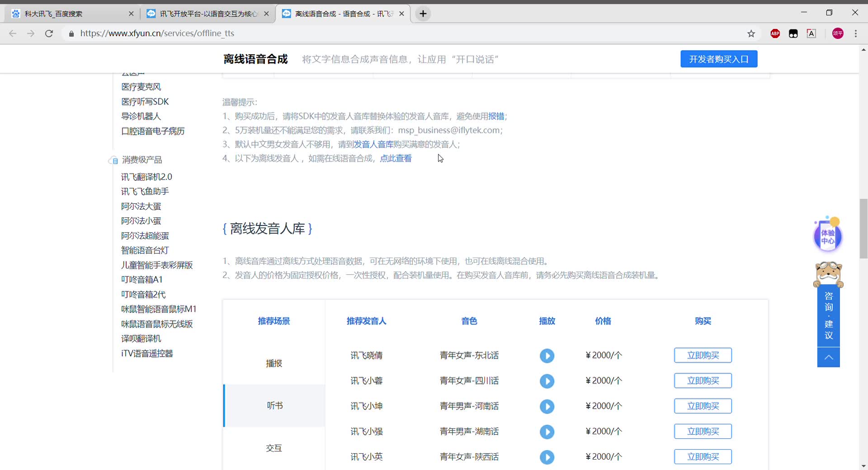
Task: Open the 开发者购买入口 button
Action: click(718, 59)
